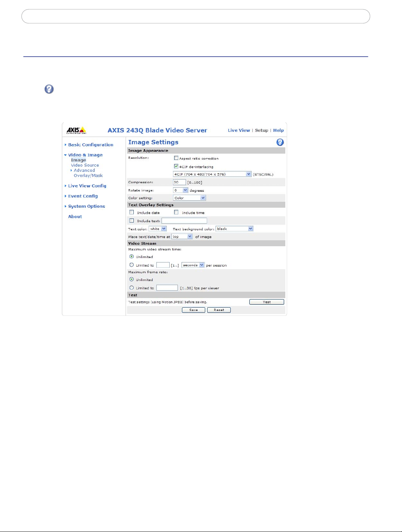The image size is (402, 532).
Task: Select Limited to radio for video stream time
Action: 132,265
